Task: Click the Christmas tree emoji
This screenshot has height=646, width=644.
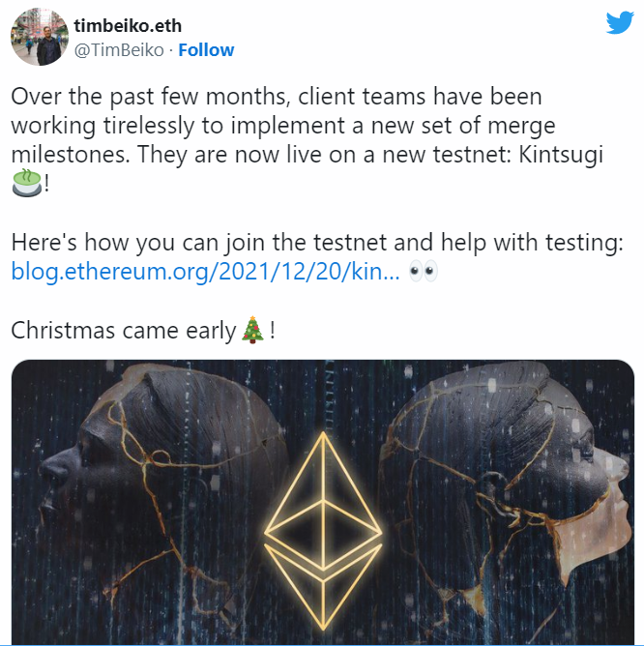Action: point(252,330)
